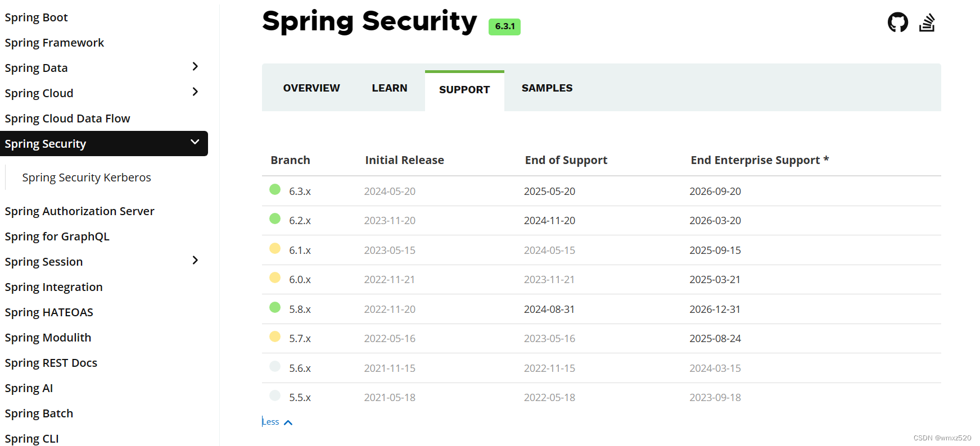Expand the Spring Cloud sidebar section
Screen dimensions: 980x446
pyautogui.click(x=196, y=92)
